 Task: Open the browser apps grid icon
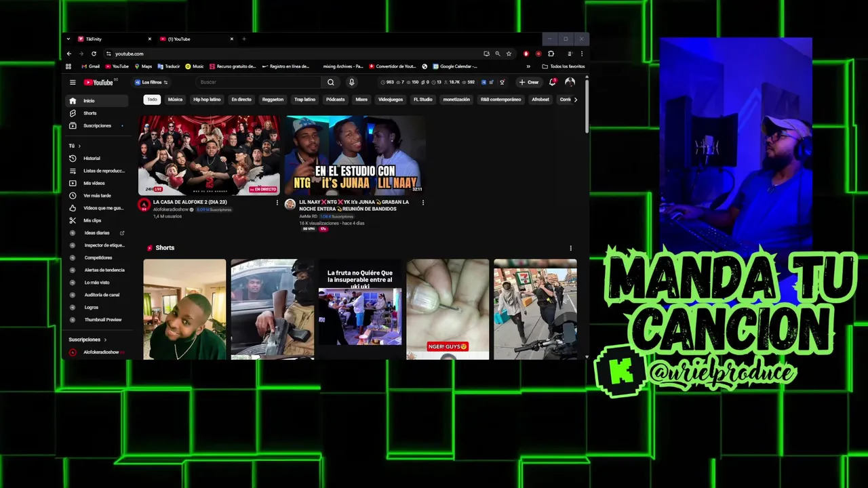pos(68,66)
